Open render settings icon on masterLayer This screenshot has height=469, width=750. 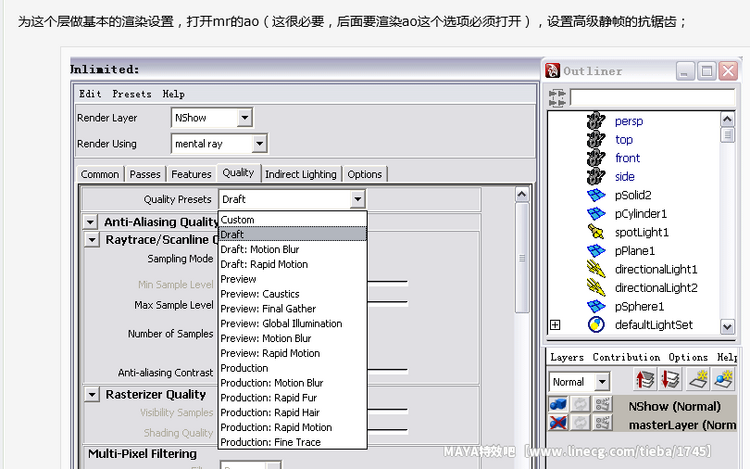(x=603, y=423)
